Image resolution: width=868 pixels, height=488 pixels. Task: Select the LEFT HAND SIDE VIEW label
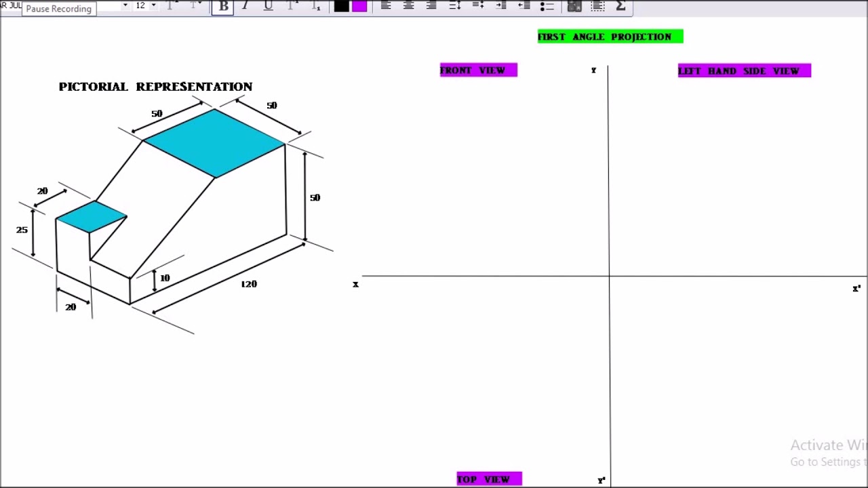744,70
